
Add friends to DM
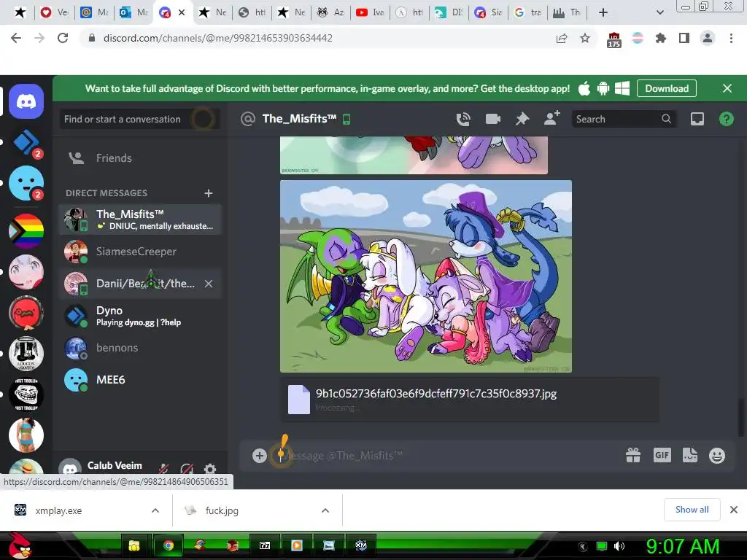pos(552,119)
